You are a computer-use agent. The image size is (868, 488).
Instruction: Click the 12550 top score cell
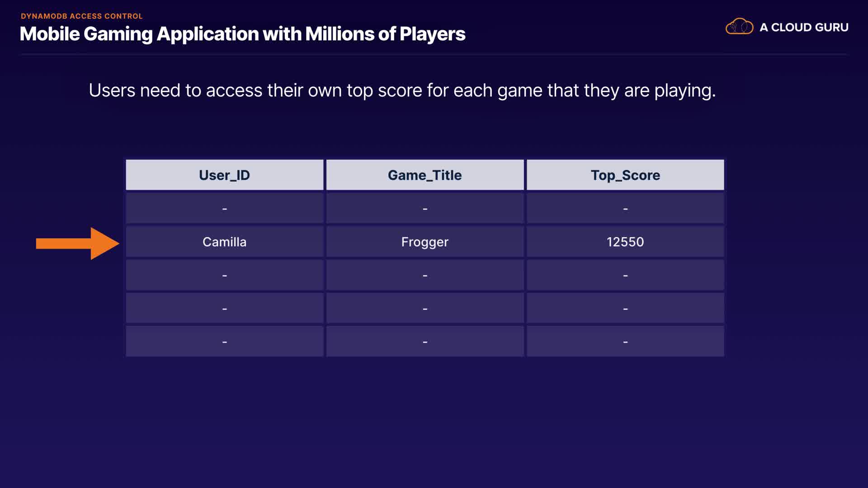tap(625, 242)
